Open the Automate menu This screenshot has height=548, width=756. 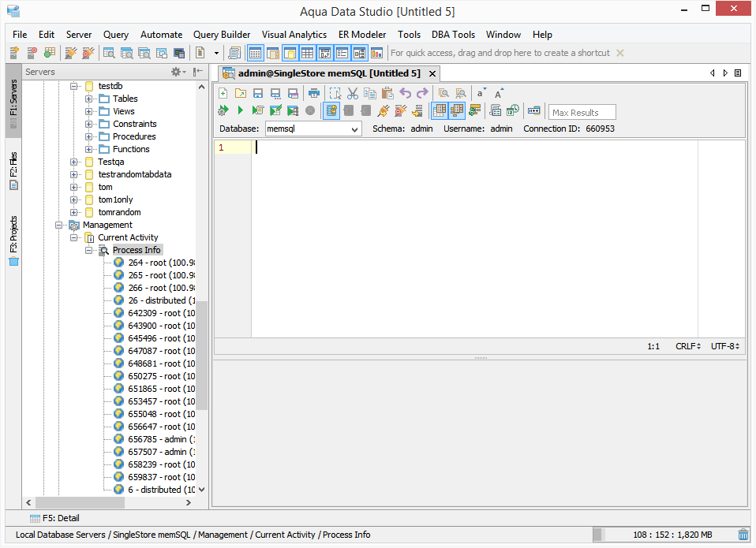[x=161, y=35]
